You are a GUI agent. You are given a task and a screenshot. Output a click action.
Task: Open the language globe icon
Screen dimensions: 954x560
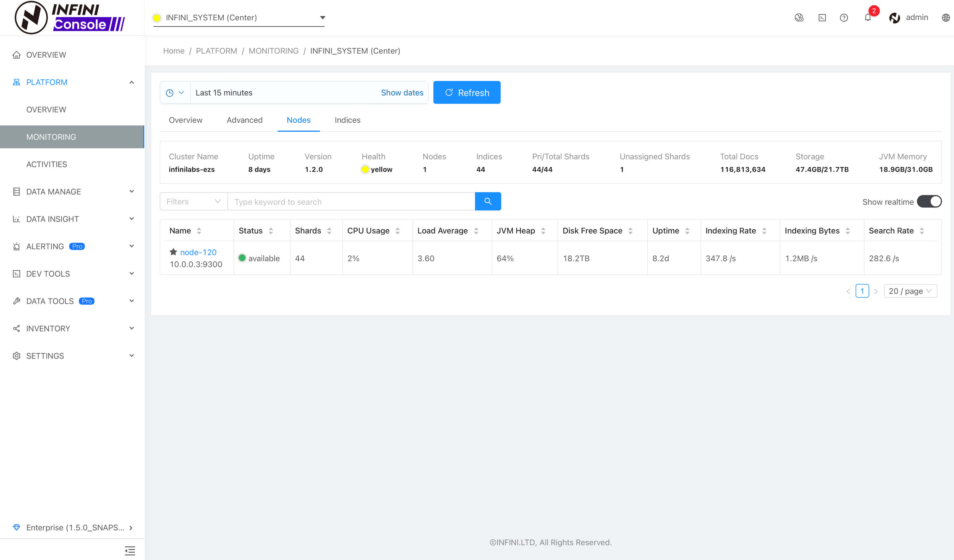tap(945, 18)
